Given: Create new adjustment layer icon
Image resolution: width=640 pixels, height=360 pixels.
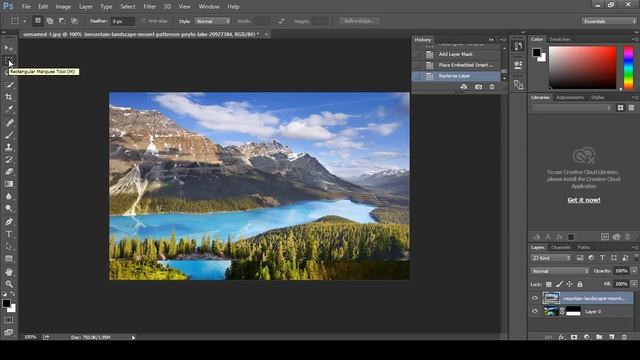Looking at the screenshot, I should tap(587, 337).
